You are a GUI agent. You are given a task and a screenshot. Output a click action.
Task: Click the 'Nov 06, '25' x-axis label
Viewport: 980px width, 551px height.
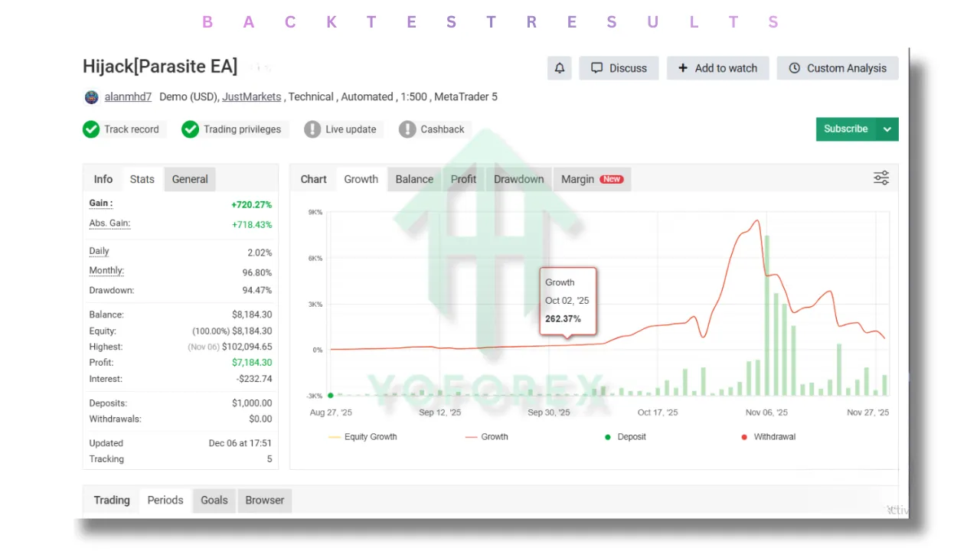click(766, 412)
